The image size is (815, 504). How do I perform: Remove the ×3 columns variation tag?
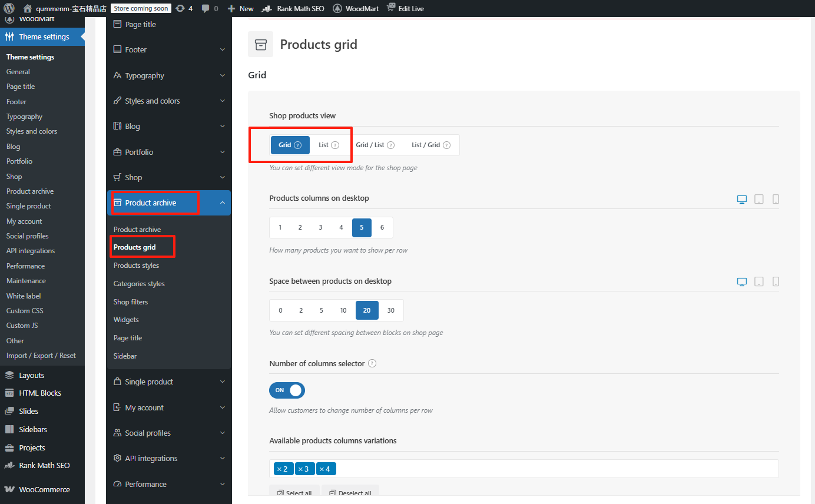(300, 469)
